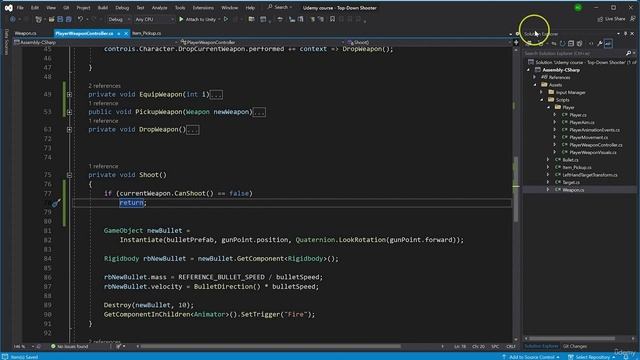
Task: Open the Any CPU platform dropdown
Action: pyautogui.click(x=154, y=19)
